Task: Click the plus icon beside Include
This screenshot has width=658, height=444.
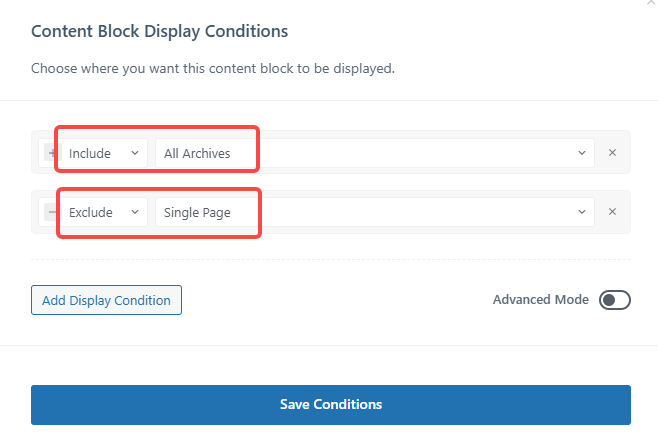Action: tap(50, 153)
